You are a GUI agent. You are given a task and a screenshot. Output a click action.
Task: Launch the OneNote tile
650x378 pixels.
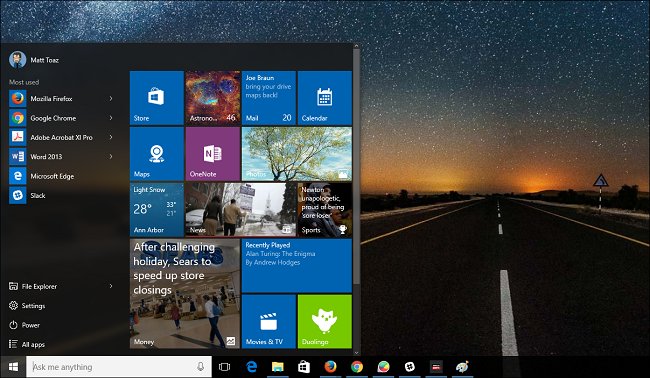point(213,154)
